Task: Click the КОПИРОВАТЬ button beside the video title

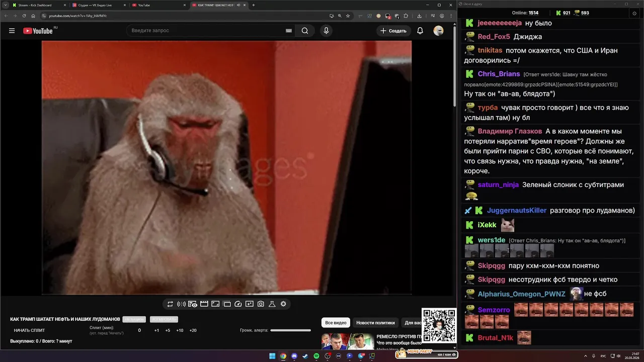Action: [164, 319]
